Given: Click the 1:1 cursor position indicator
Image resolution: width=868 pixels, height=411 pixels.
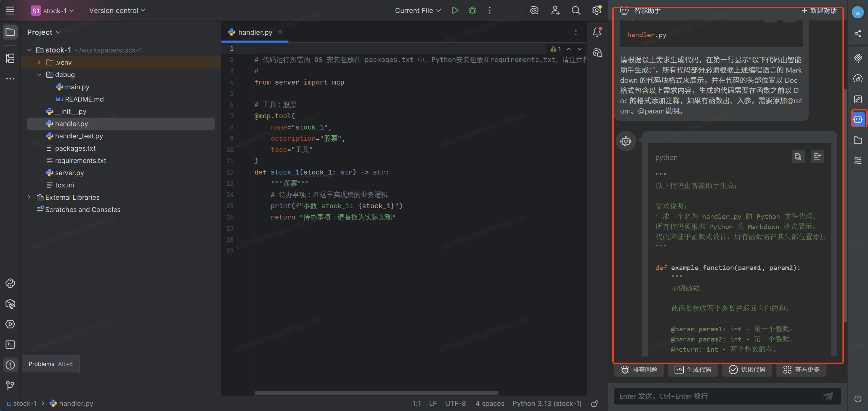Looking at the screenshot, I should tap(417, 404).
